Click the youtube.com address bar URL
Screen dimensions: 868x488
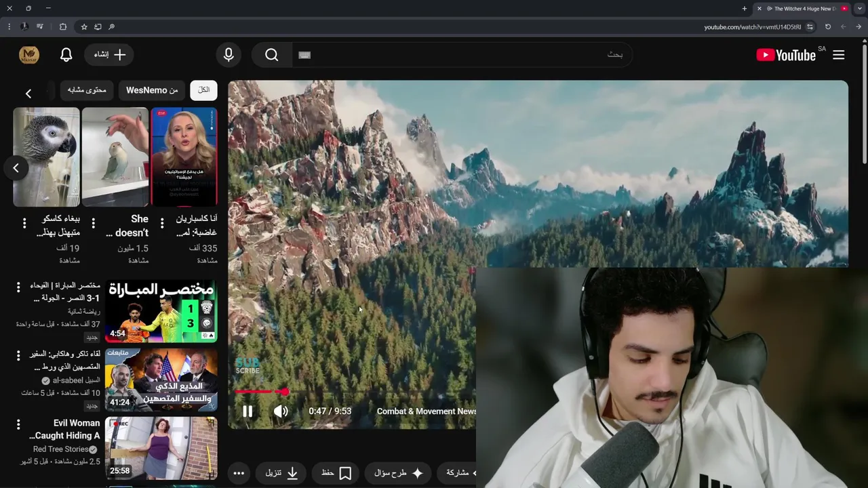coord(752,27)
